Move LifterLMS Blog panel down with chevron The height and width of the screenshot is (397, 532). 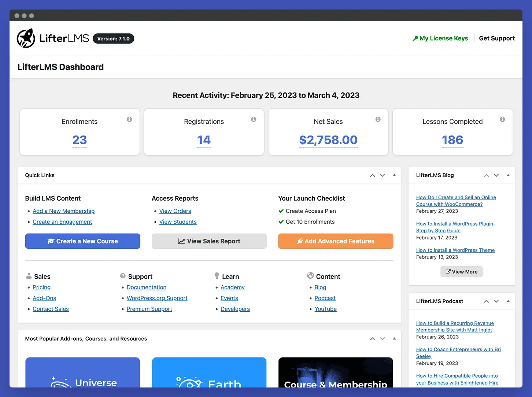(496, 175)
